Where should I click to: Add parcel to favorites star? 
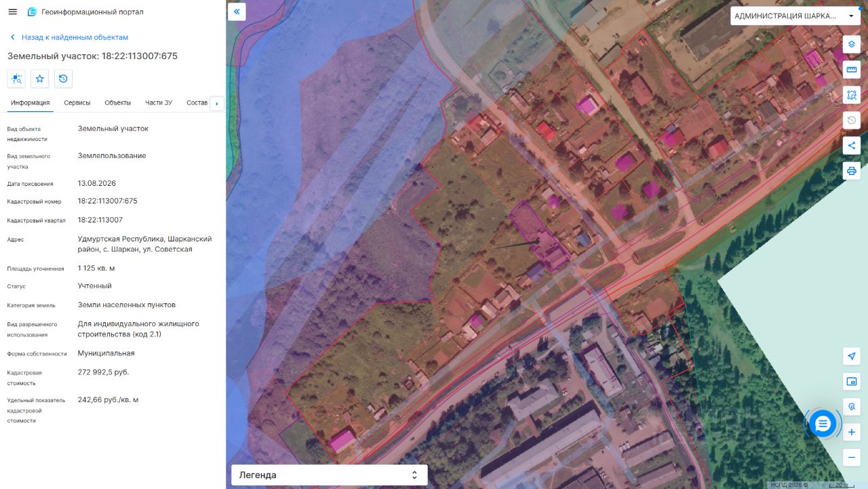(x=40, y=79)
